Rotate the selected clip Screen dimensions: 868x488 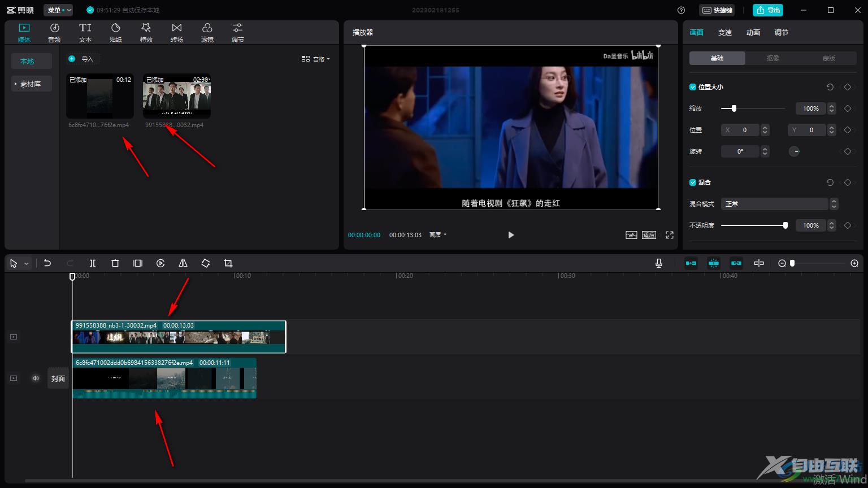206,263
